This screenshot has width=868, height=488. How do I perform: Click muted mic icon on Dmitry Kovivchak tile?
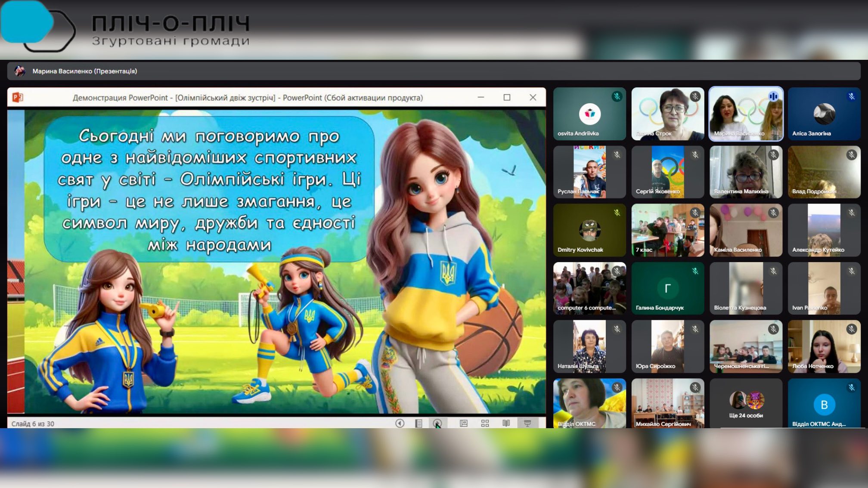[617, 213]
